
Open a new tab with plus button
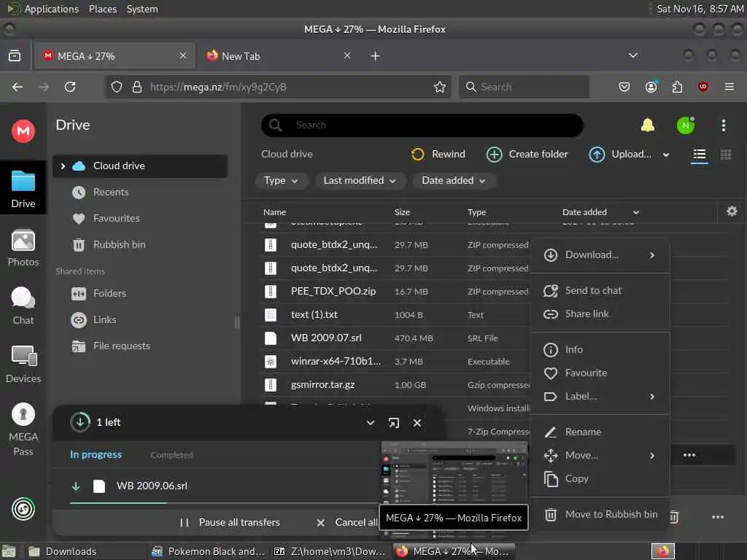(x=375, y=56)
